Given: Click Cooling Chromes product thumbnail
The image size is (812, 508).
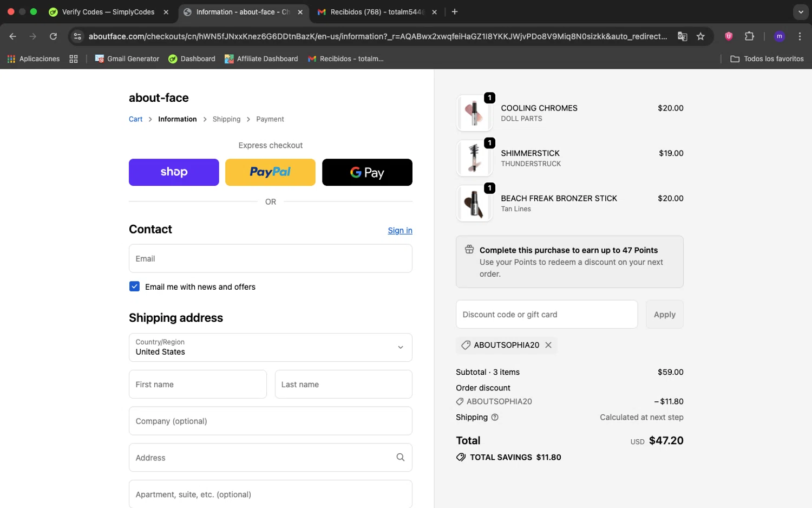Looking at the screenshot, I should pyautogui.click(x=474, y=113).
